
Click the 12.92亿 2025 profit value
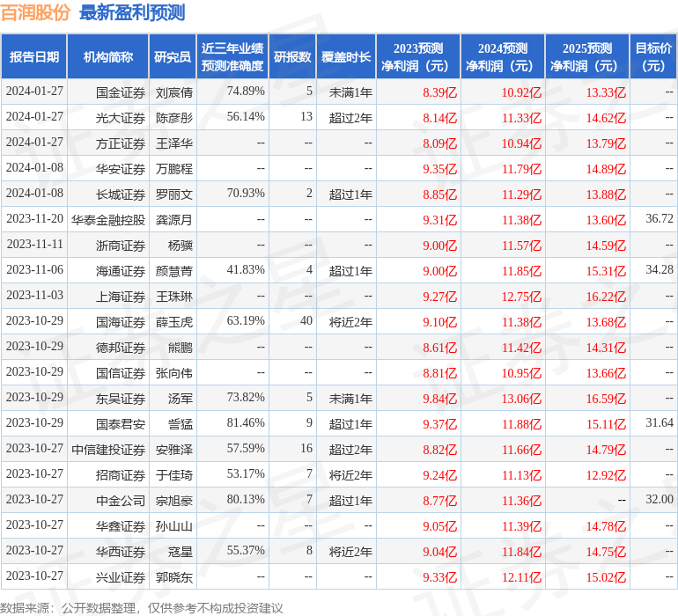pyautogui.click(x=606, y=475)
